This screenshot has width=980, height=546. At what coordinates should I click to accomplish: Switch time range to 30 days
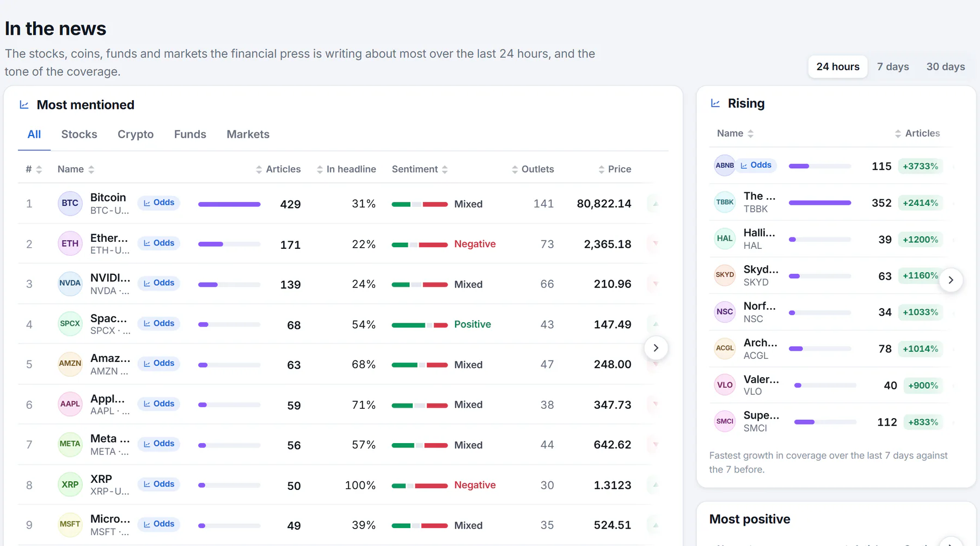point(946,66)
